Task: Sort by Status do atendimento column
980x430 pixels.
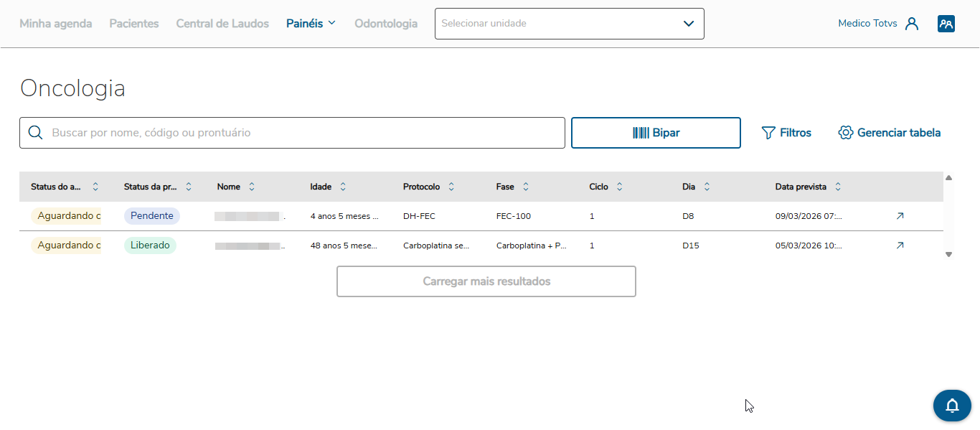Action: (95, 187)
